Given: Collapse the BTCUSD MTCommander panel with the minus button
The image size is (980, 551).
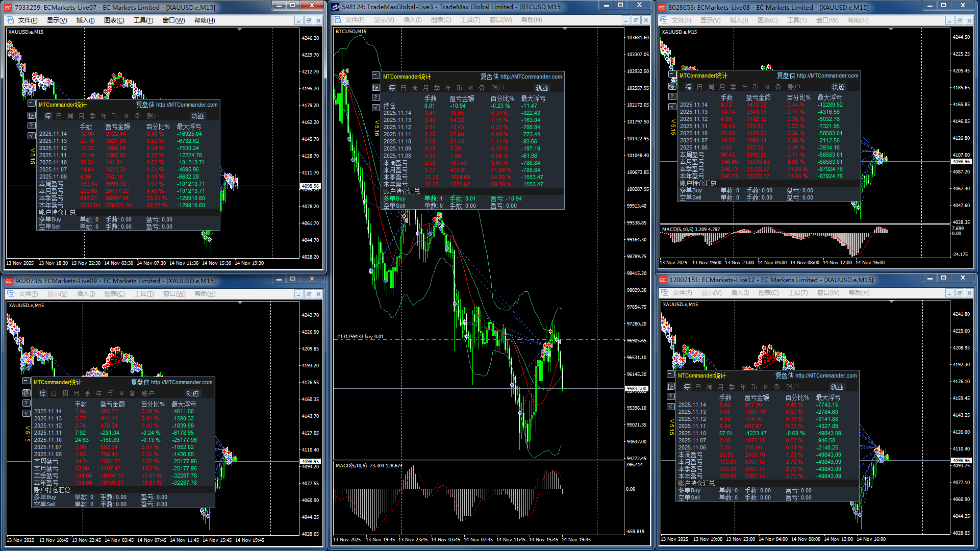Looking at the screenshot, I should [x=376, y=76].
